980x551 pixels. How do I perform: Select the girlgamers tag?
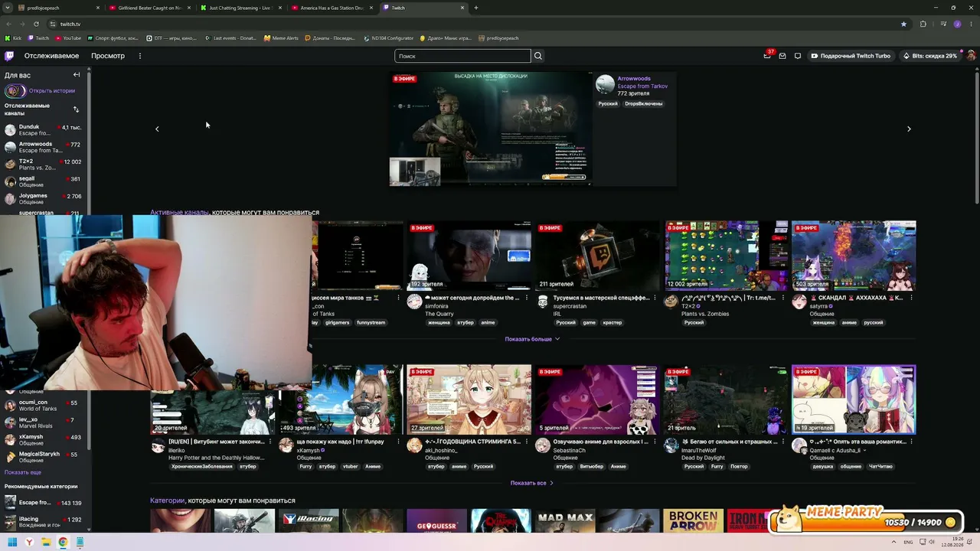[x=337, y=322]
